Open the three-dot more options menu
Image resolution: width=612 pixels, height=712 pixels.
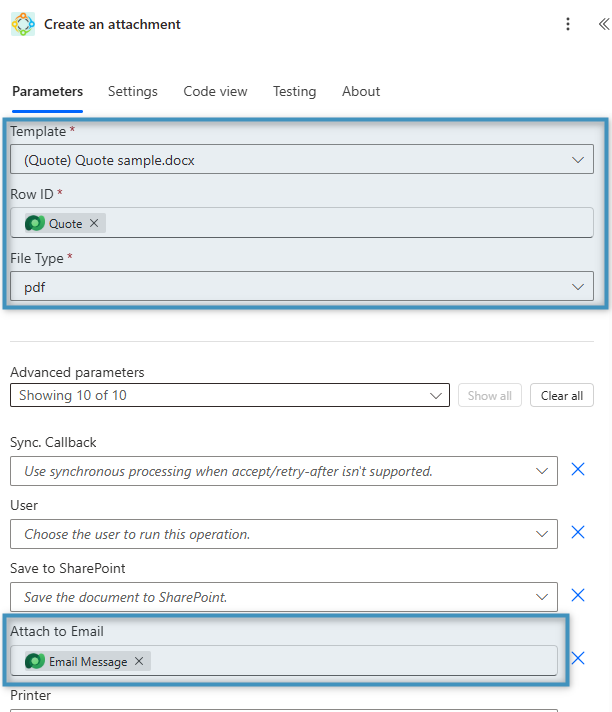tap(568, 24)
